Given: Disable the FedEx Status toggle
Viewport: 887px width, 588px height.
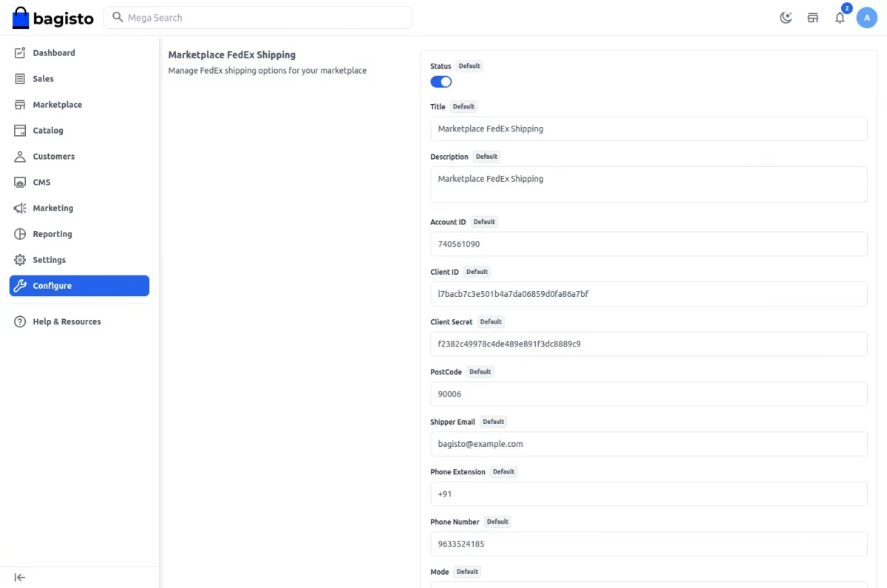Looking at the screenshot, I should coord(441,82).
